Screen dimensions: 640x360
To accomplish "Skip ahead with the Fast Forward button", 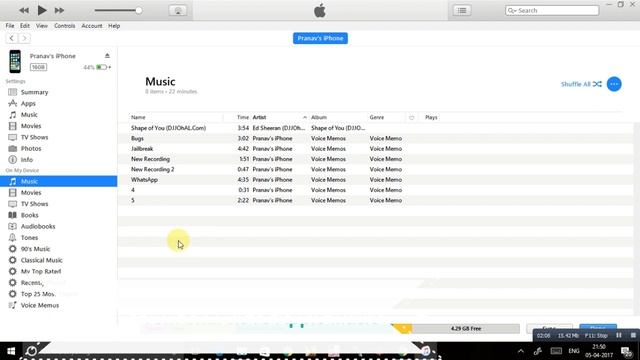I will click(x=59, y=10).
